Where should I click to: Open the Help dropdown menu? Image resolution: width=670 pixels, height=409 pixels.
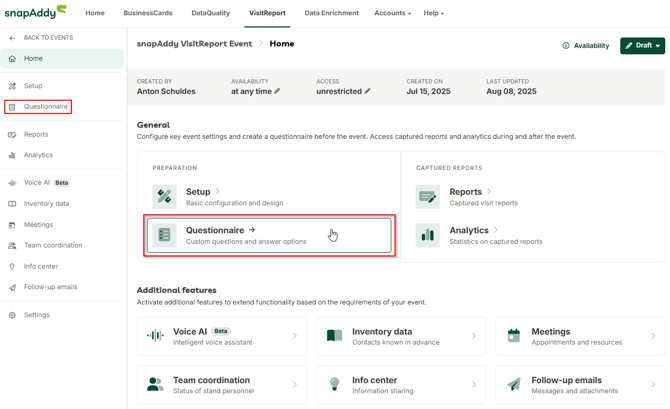coord(433,13)
